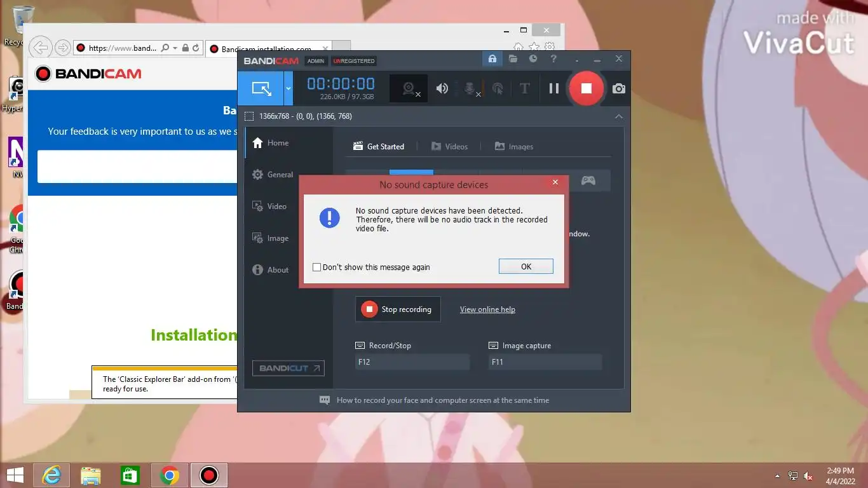Toggle the speaker sound icon
The image size is (868, 488).
coord(442,88)
